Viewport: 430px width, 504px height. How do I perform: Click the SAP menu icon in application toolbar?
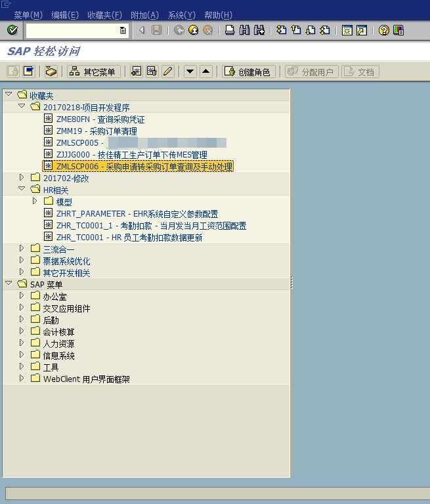click(29, 72)
